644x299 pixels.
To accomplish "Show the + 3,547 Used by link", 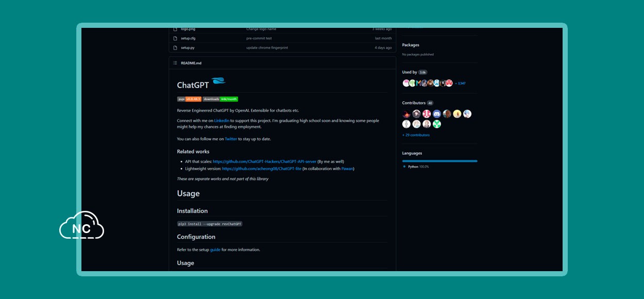I will (x=460, y=83).
